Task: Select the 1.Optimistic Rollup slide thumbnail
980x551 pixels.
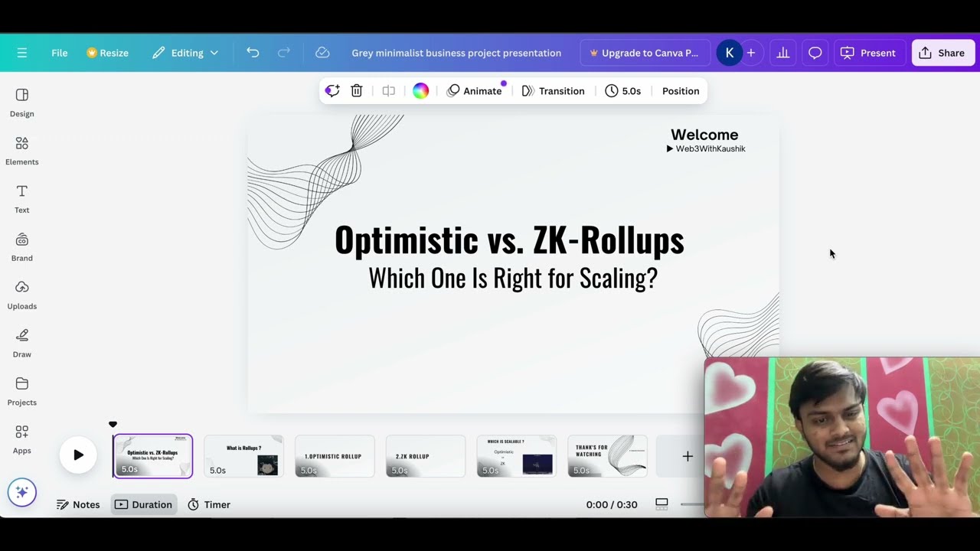Action: (335, 456)
